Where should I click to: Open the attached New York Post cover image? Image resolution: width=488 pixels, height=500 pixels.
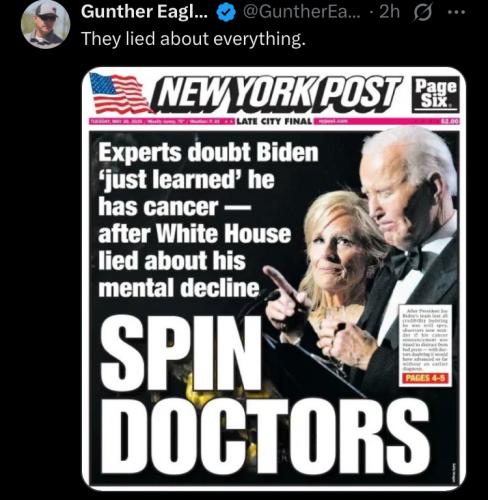274,279
